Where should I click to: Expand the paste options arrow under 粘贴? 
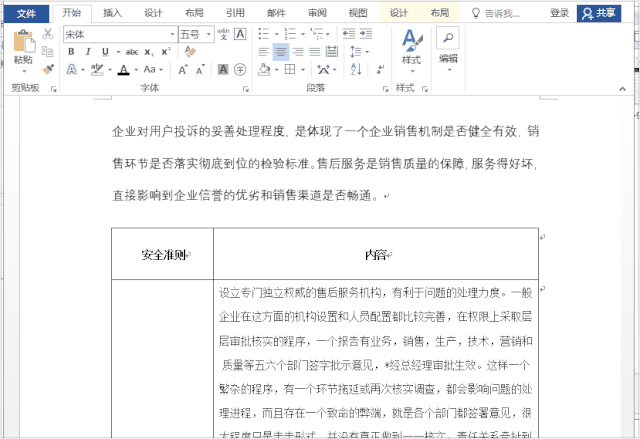[x=24, y=71]
